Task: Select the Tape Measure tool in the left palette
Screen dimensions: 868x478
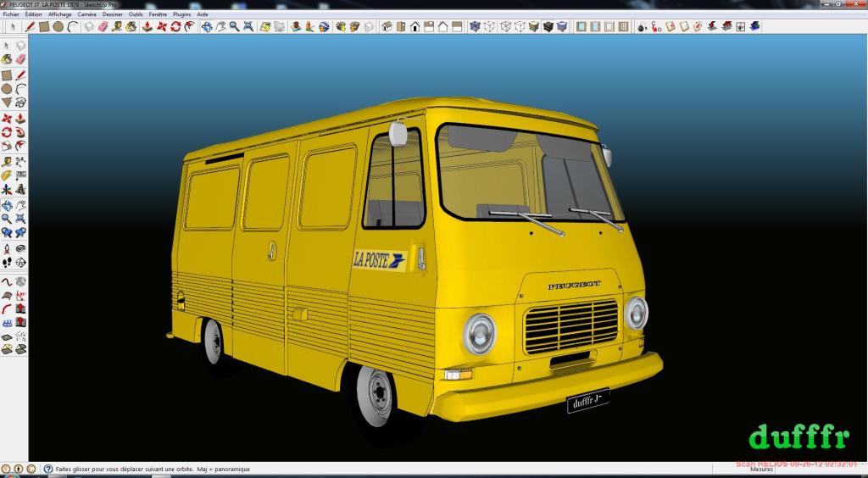Action: pos(7,161)
